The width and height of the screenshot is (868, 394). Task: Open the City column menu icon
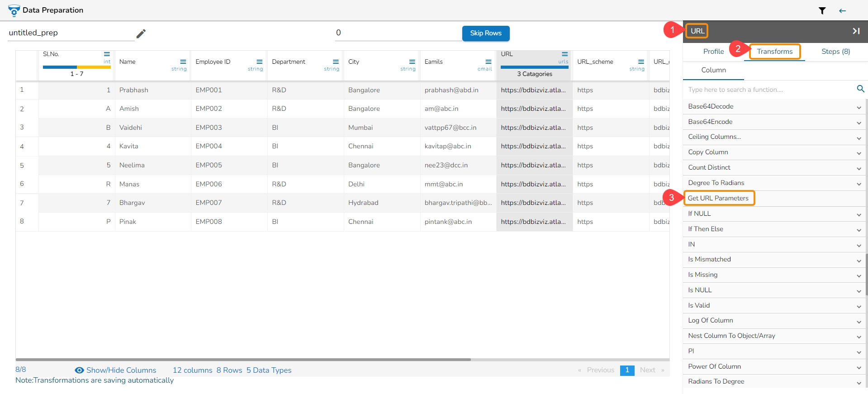(412, 62)
